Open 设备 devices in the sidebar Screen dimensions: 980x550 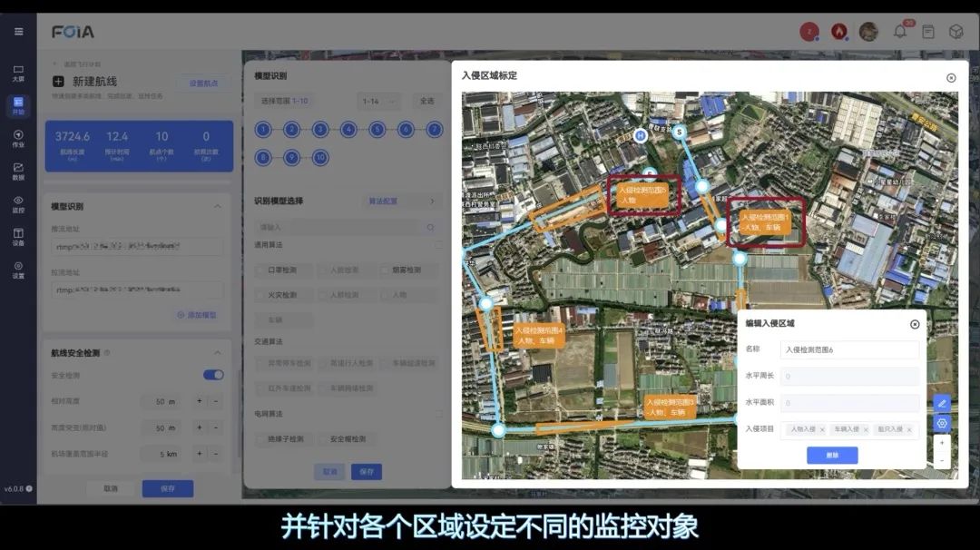[x=18, y=236]
